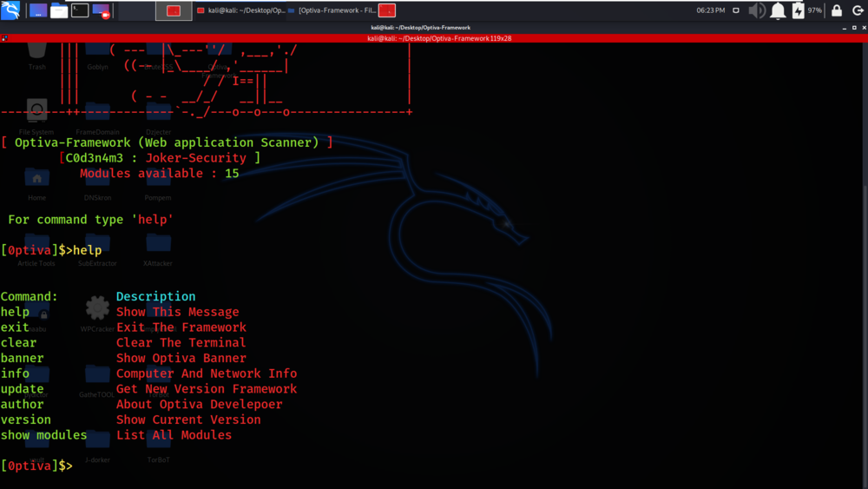Screen dimensions: 868x489
Task: Switch to the kali@kali ~/Desktop/Op... taskbar window
Action: coord(240,10)
